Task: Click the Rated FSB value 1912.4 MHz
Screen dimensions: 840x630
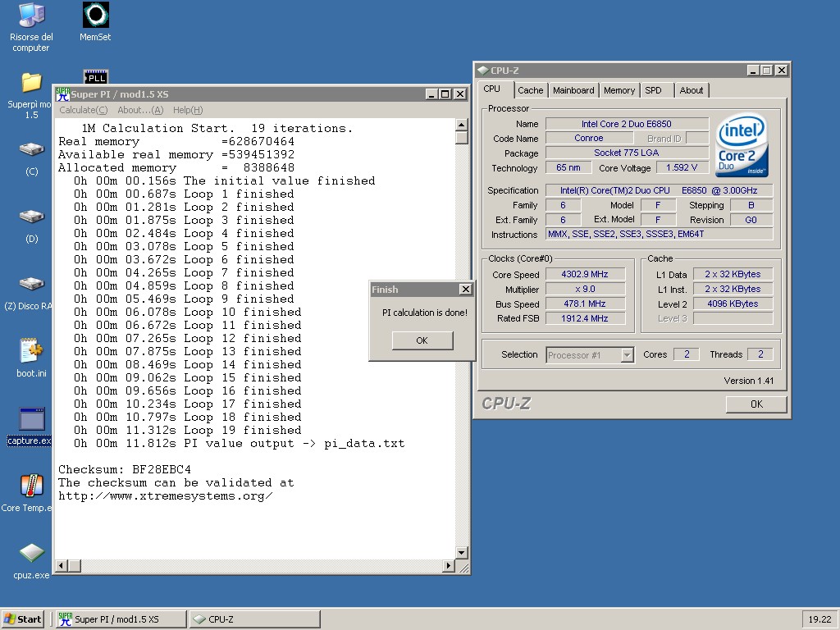Action: tap(585, 318)
